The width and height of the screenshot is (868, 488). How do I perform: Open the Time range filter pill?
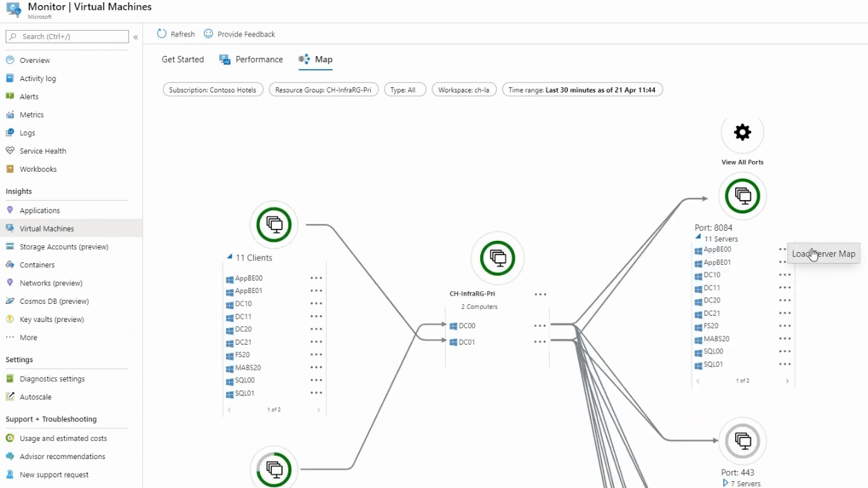point(582,90)
